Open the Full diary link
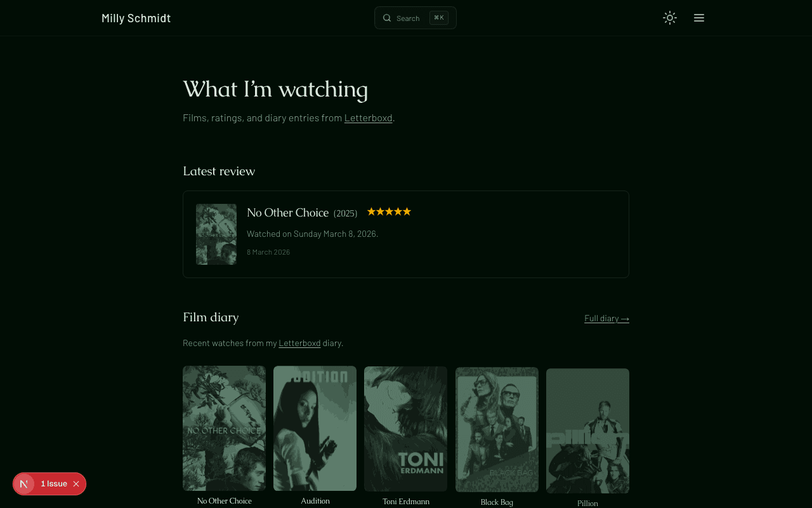Image resolution: width=812 pixels, height=508 pixels. [x=606, y=318]
